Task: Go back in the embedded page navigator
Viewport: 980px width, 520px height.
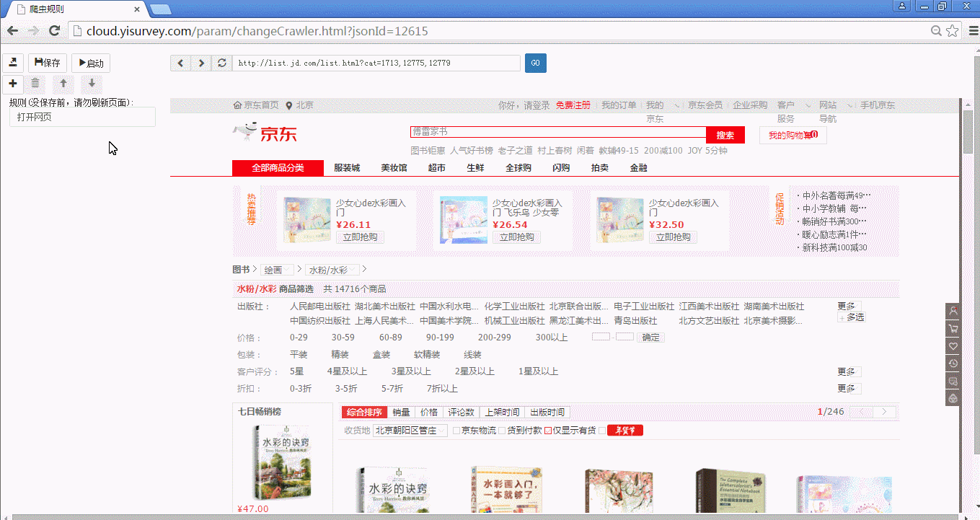Action: tap(180, 63)
